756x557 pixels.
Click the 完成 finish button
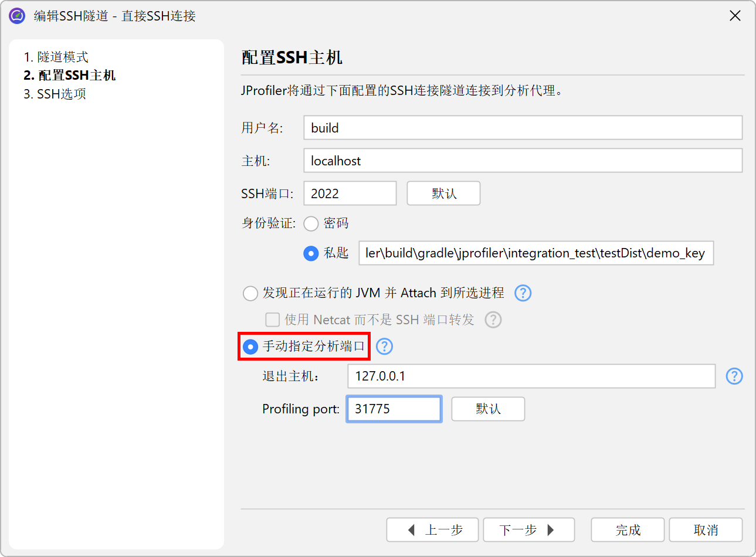(628, 530)
